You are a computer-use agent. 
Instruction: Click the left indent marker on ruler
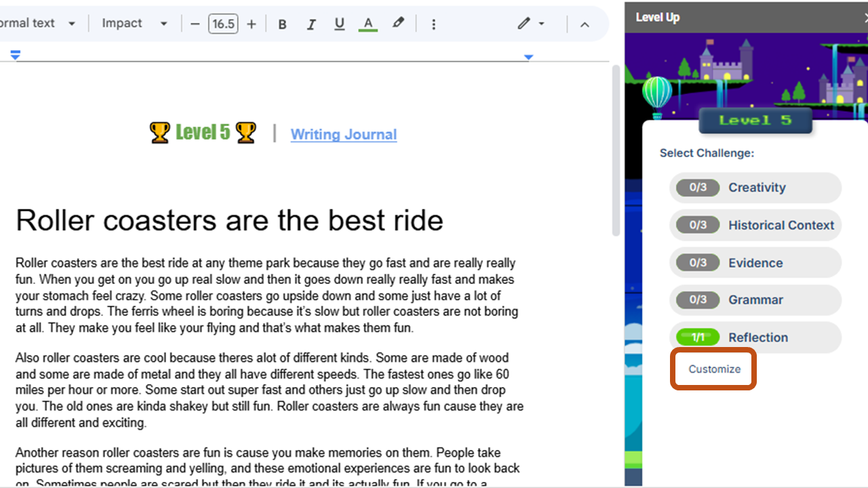[x=16, y=56]
